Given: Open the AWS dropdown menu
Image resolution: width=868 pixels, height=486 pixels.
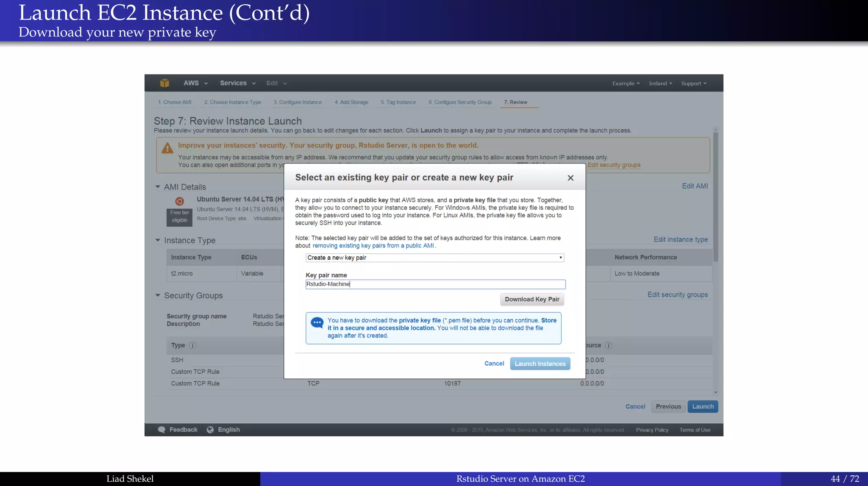Looking at the screenshot, I should pos(195,83).
